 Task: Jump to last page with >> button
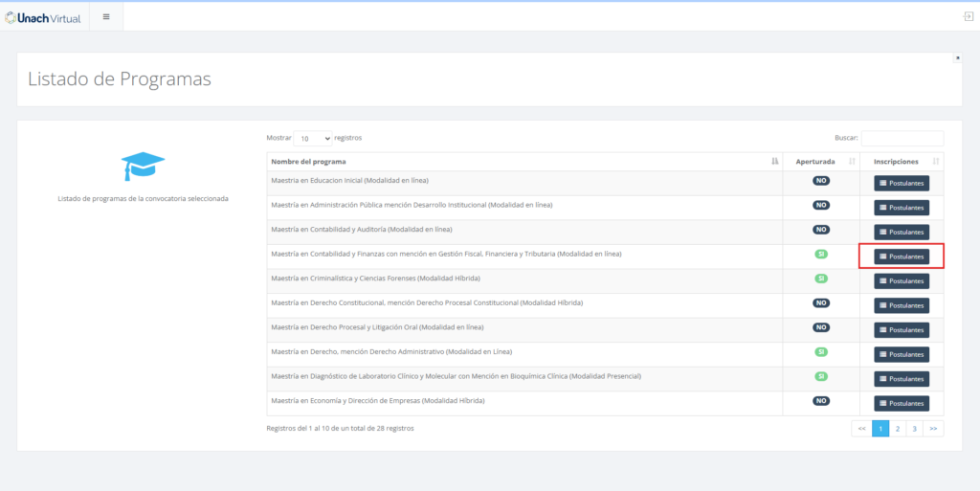pyautogui.click(x=933, y=429)
